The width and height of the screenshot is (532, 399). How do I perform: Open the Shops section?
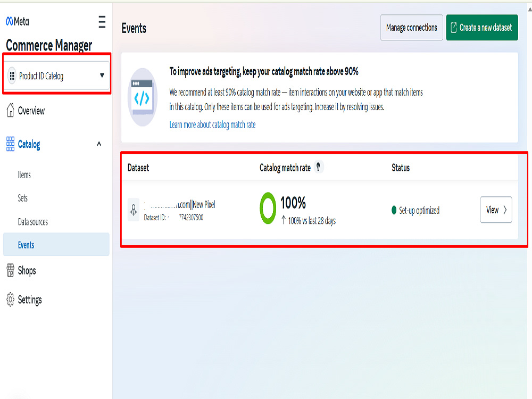coord(27,271)
